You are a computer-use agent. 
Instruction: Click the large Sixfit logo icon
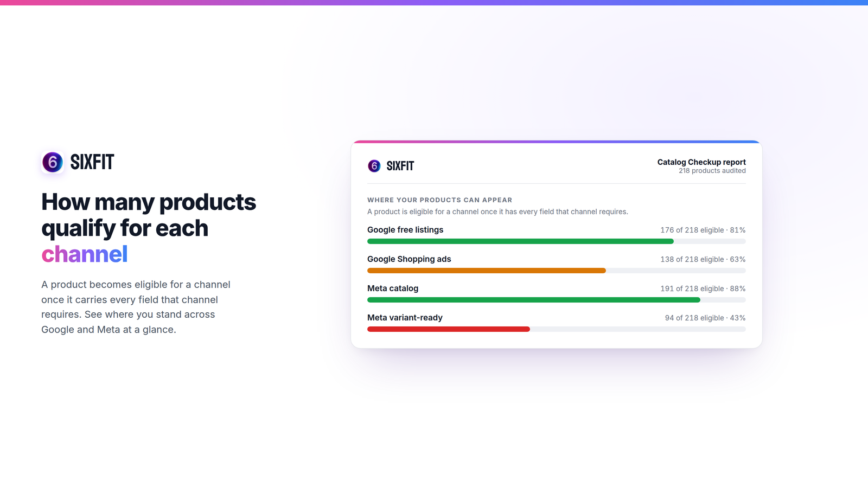[53, 162]
